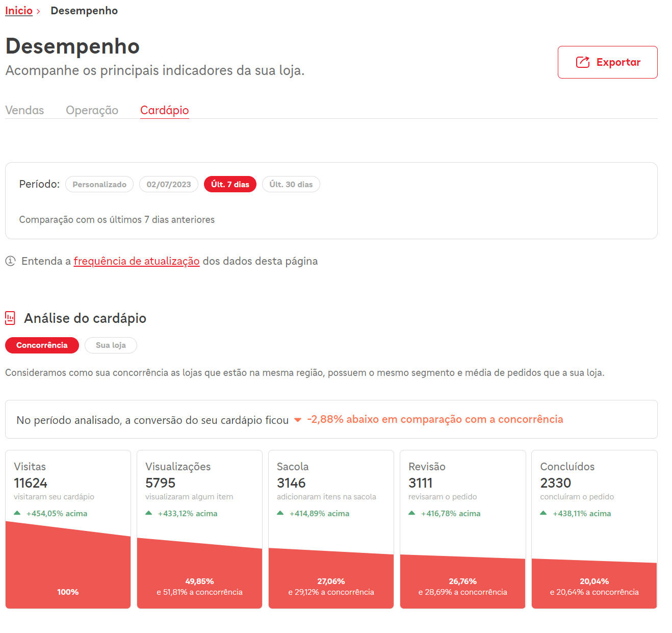Click the breadcrumb chevron after Inicio
Screen dimensions: 672x633
(x=38, y=11)
